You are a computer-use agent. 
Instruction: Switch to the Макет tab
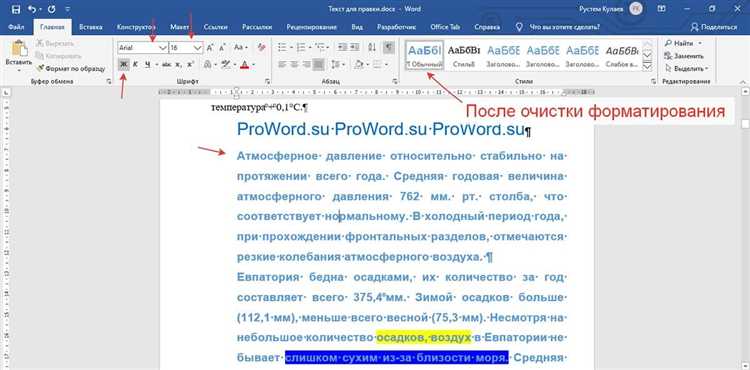click(179, 27)
